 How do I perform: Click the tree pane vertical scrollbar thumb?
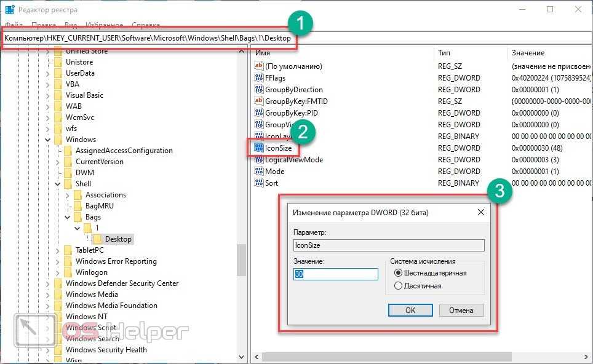point(241,260)
